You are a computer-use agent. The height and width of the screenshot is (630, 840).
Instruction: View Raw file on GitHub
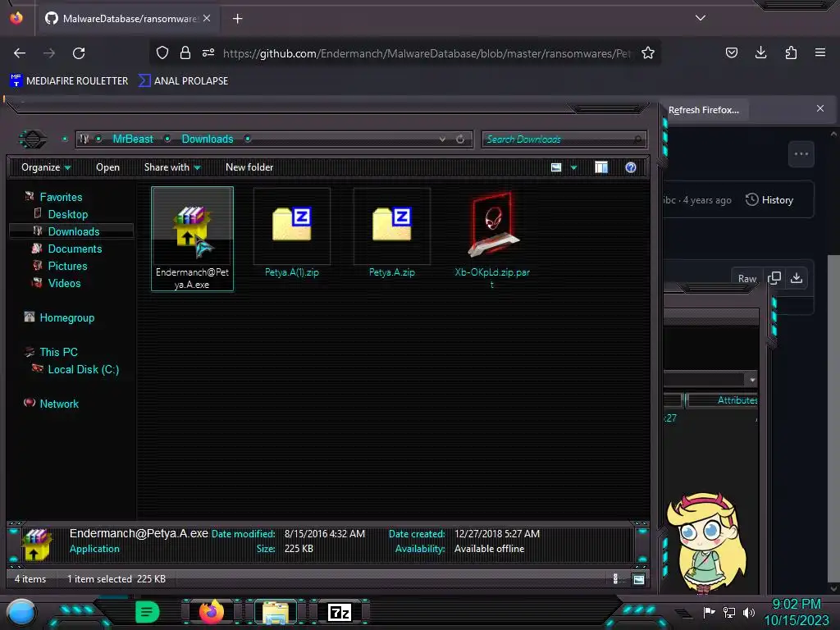click(x=746, y=279)
